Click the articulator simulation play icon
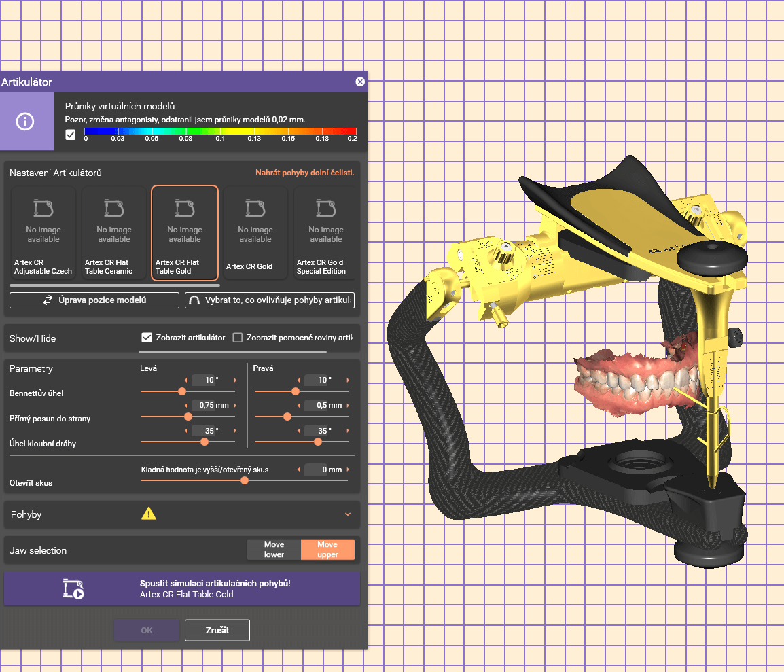The height and width of the screenshot is (672, 784). tap(73, 588)
